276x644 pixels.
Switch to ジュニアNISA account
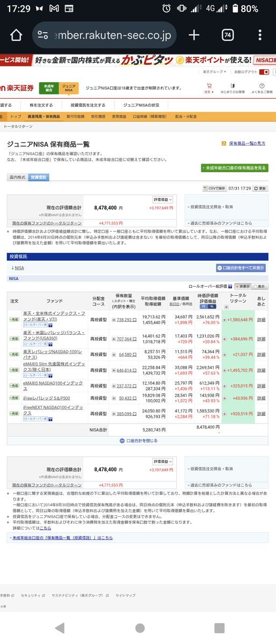68,88
